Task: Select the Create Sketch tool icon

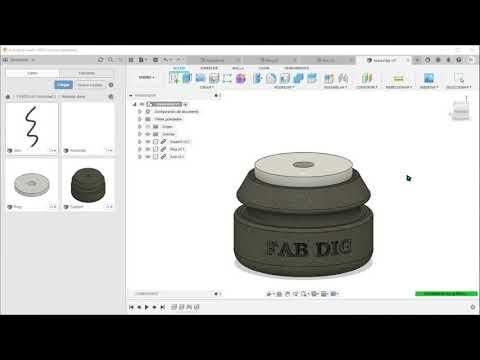Action: point(174,78)
